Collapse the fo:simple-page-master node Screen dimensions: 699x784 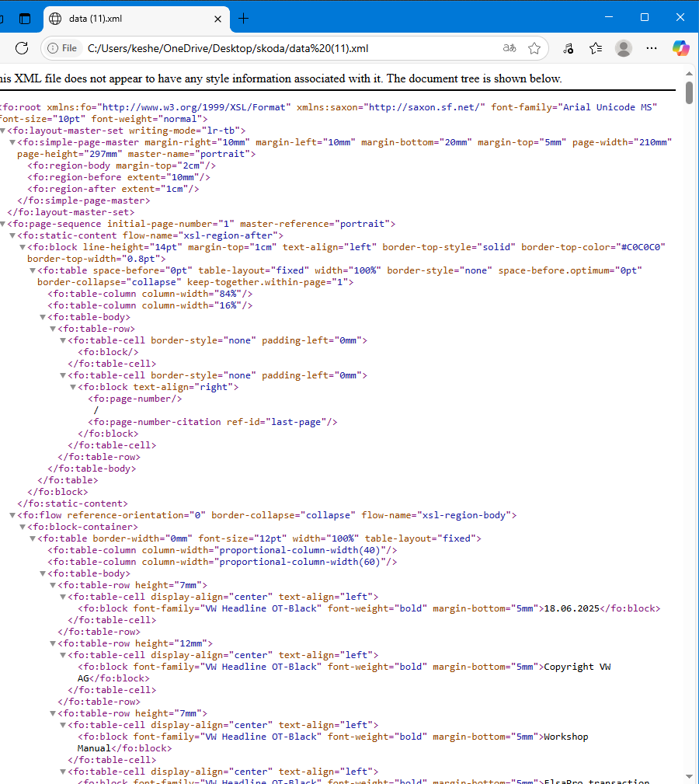[x=12, y=142]
